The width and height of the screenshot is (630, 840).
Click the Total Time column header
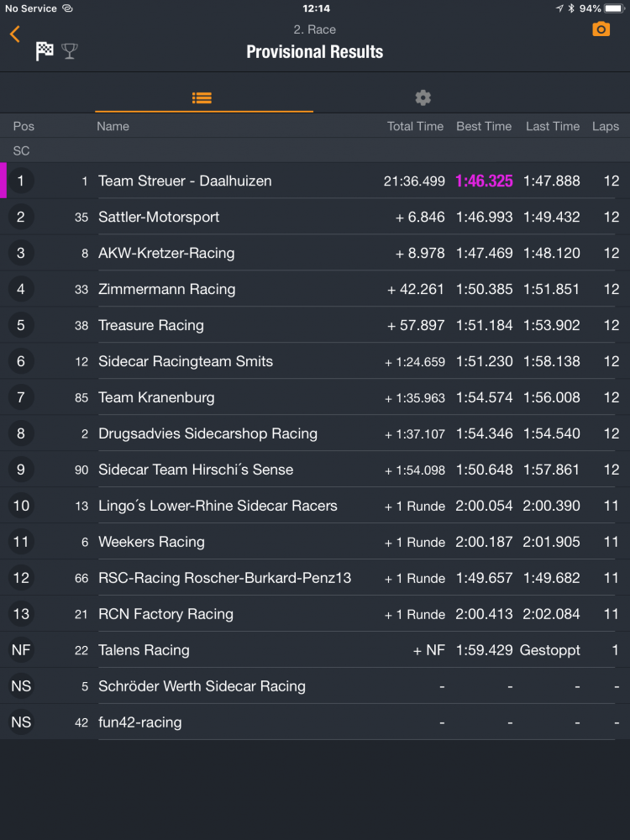click(x=415, y=126)
